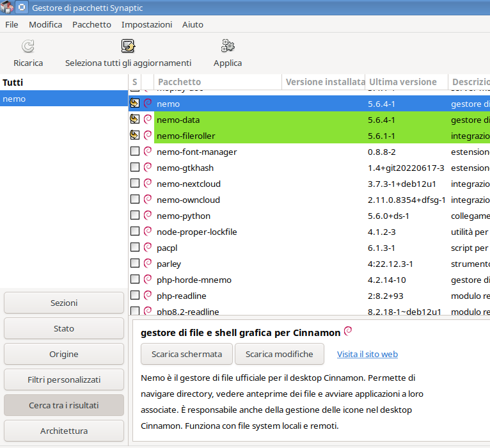Click the Synaptic app icon in title bar
490x448 pixels.
[6, 7]
